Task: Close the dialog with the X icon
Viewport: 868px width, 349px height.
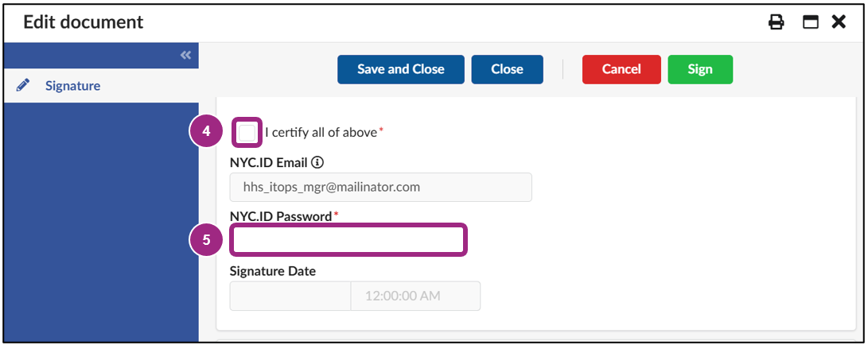Action: (x=839, y=22)
